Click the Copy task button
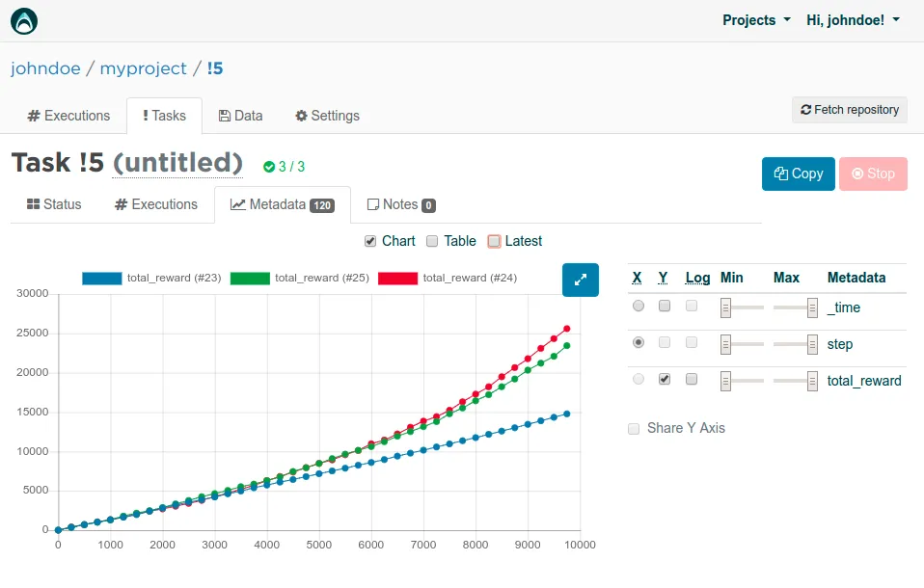Screen dimensions: 924x588 (799, 174)
